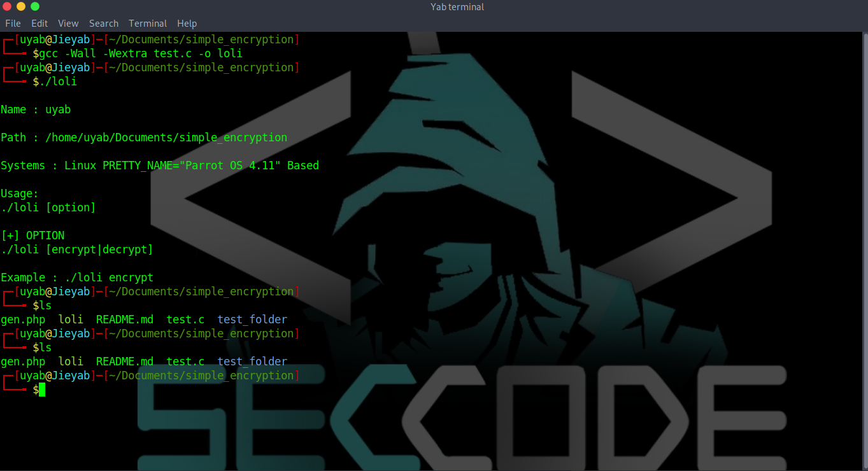Minimize the terminal using the yellow button
Image resolution: width=868 pixels, height=471 pixels.
coord(21,7)
